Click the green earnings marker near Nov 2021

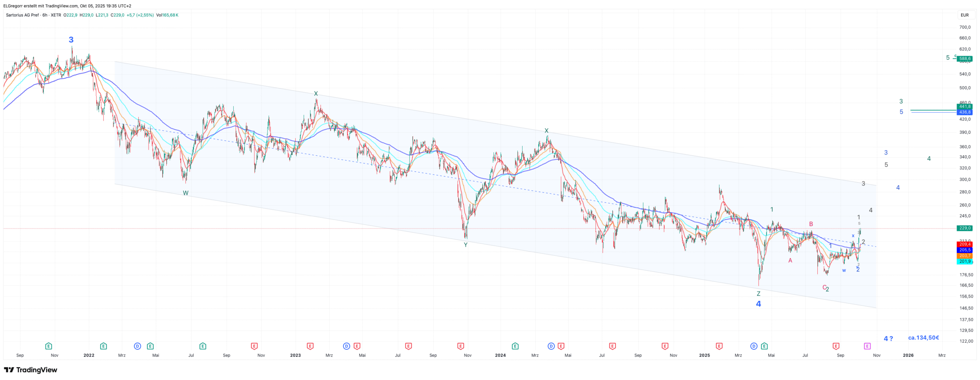(49, 346)
